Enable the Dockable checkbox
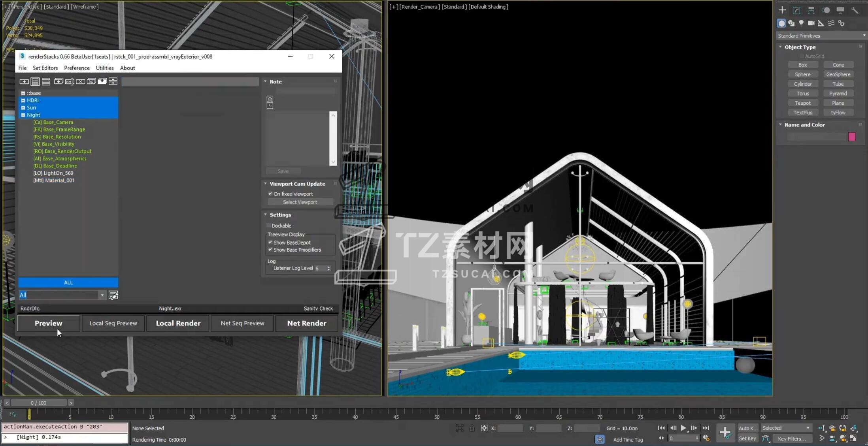868x446 pixels. point(269,226)
